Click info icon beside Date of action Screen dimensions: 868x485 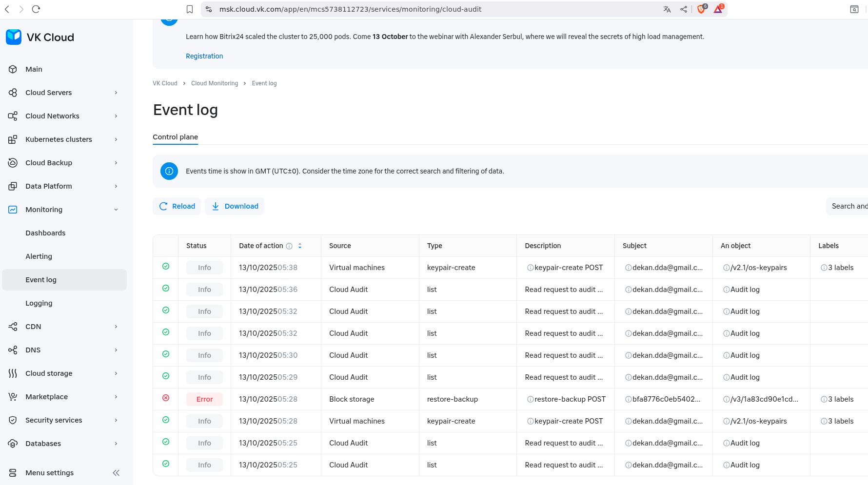(289, 246)
